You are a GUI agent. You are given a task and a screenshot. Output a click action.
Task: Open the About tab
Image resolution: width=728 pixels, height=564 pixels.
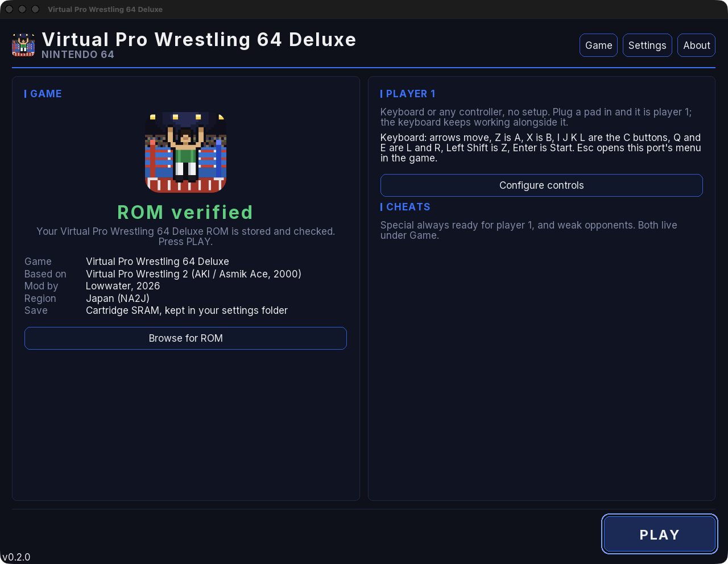[696, 45]
